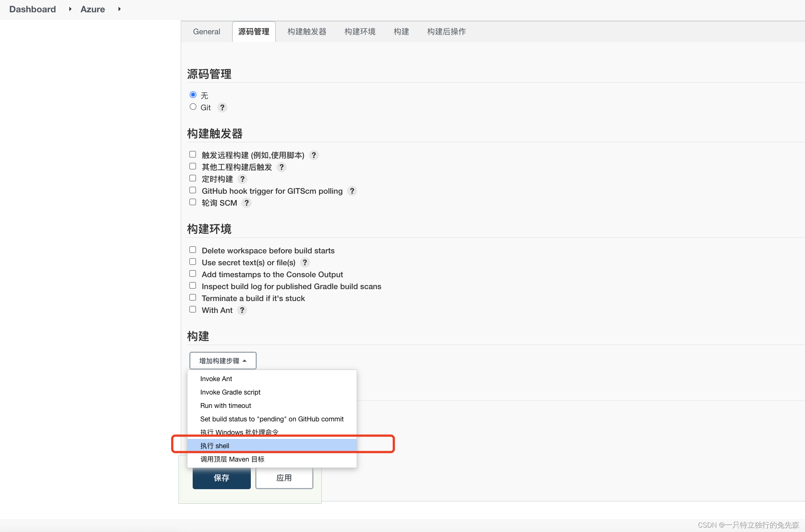This screenshot has width=805, height=532.
Task: Expand breadcrumb arrow after Azure
Action: pos(119,9)
